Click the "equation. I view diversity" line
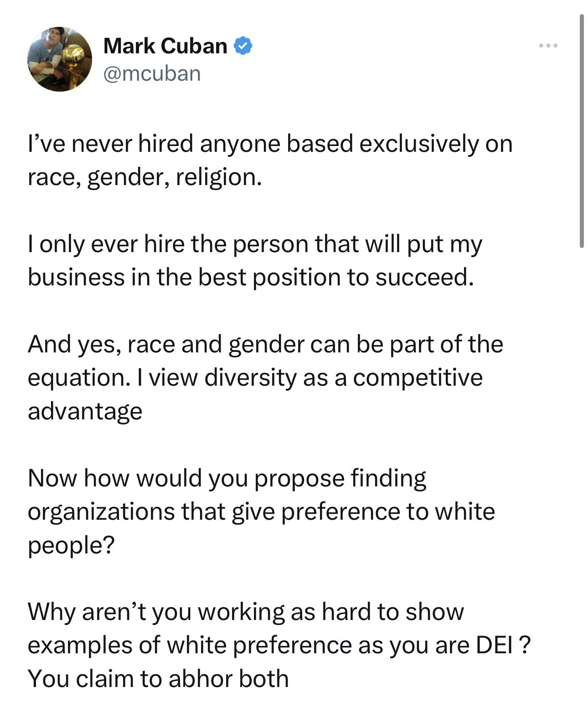The image size is (588, 713). tap(255, 377)
